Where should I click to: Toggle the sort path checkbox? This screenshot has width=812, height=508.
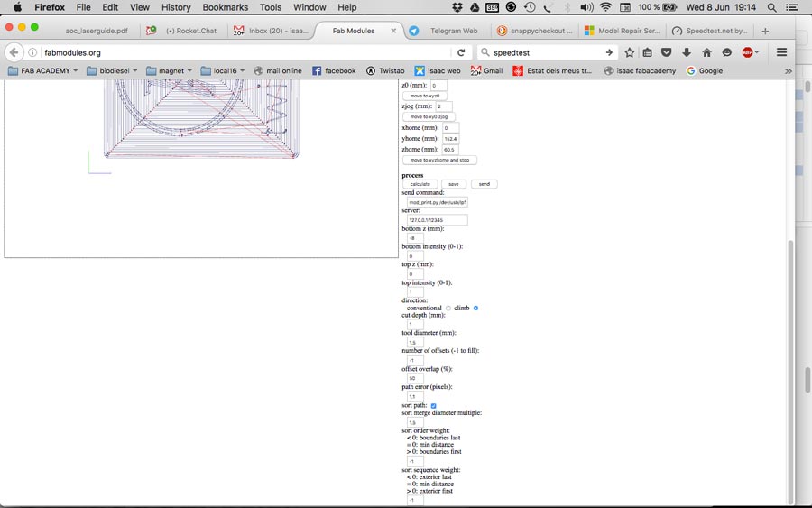coord(433,405)
